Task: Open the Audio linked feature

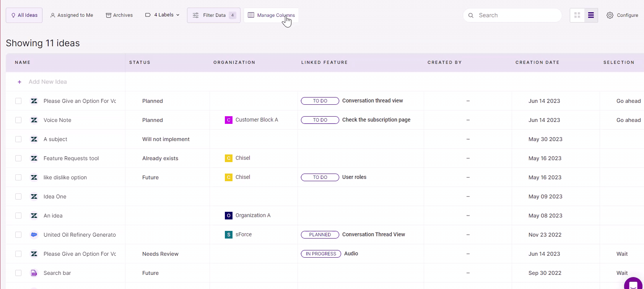Action: (x=351, y=253)
